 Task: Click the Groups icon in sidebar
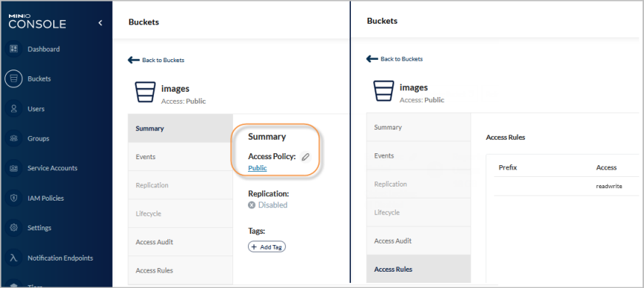pos(13,138)
